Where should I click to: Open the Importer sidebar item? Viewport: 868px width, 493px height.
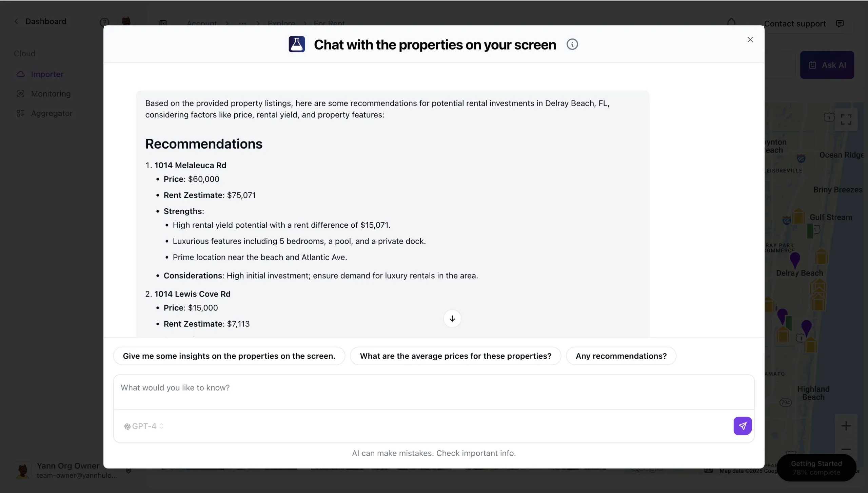point(47,74)
